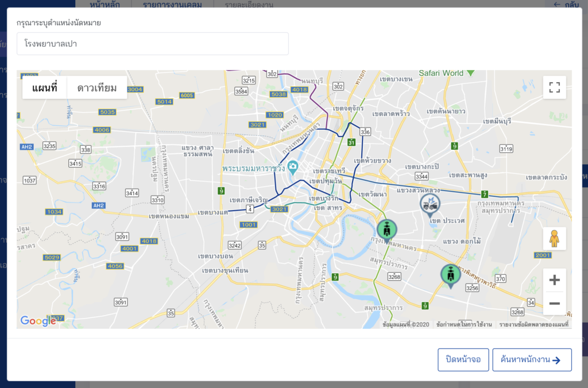Click the route 336 road shield
Screen dimensions: 588x388
tap(365, 131)
